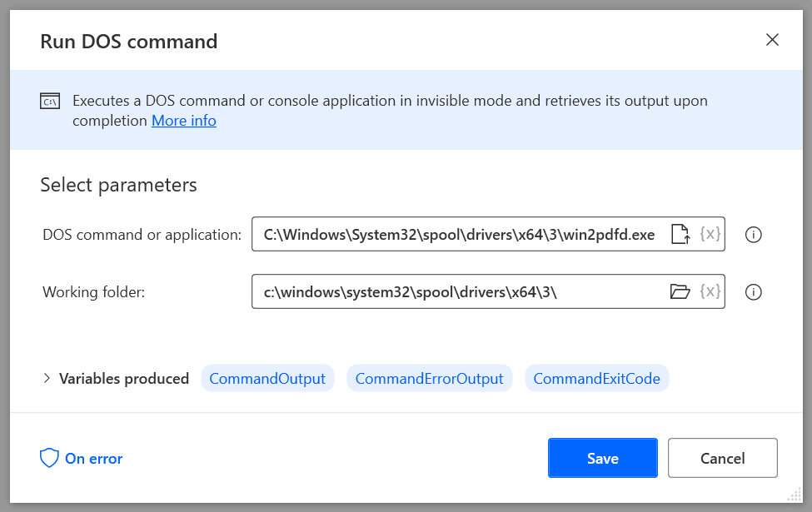Click the info icon beside Working folder field
This screenshot has height=512, width=812.
coord(754,291)
